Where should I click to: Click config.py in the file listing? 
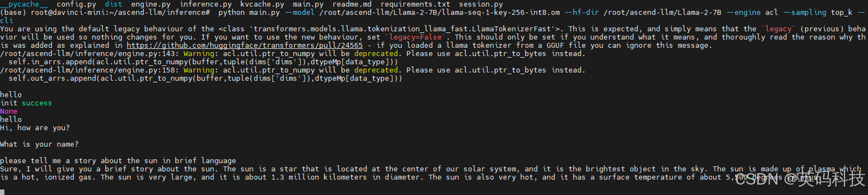coord(76,4)
